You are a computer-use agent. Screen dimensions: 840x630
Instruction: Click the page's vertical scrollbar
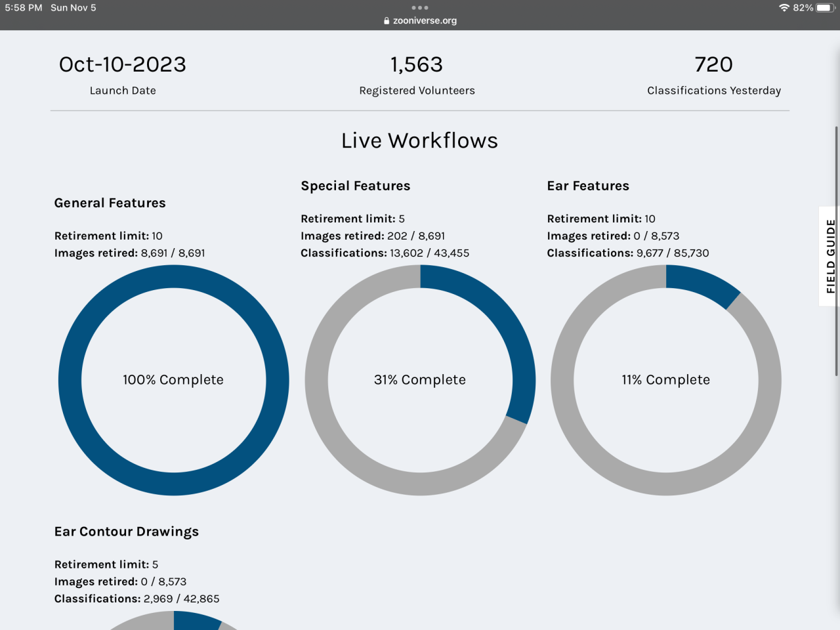click(x=836, y=251)
